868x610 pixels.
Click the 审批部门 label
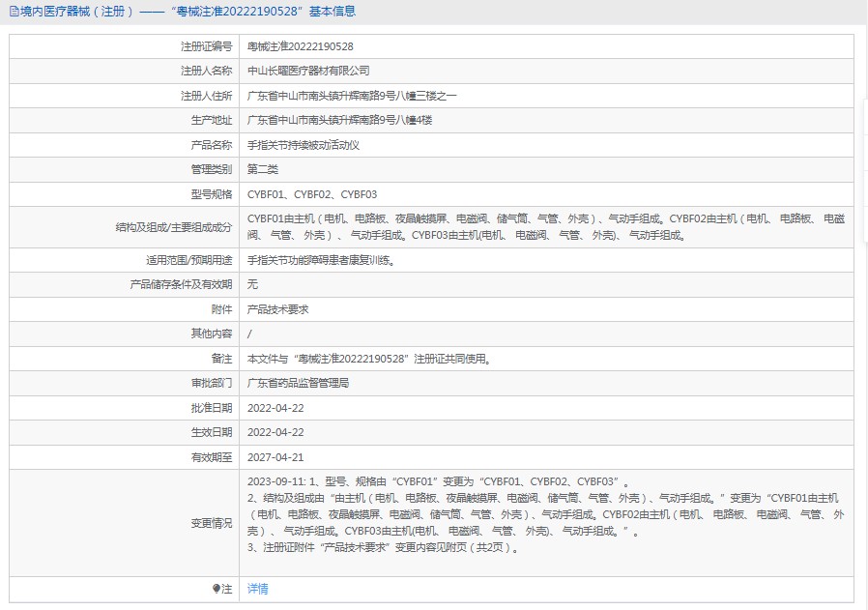pyautogui.click(x=212, y=383)
